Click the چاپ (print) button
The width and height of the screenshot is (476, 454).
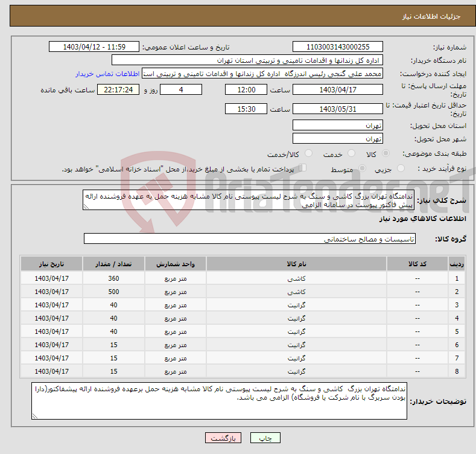click(x=265, y=438)
